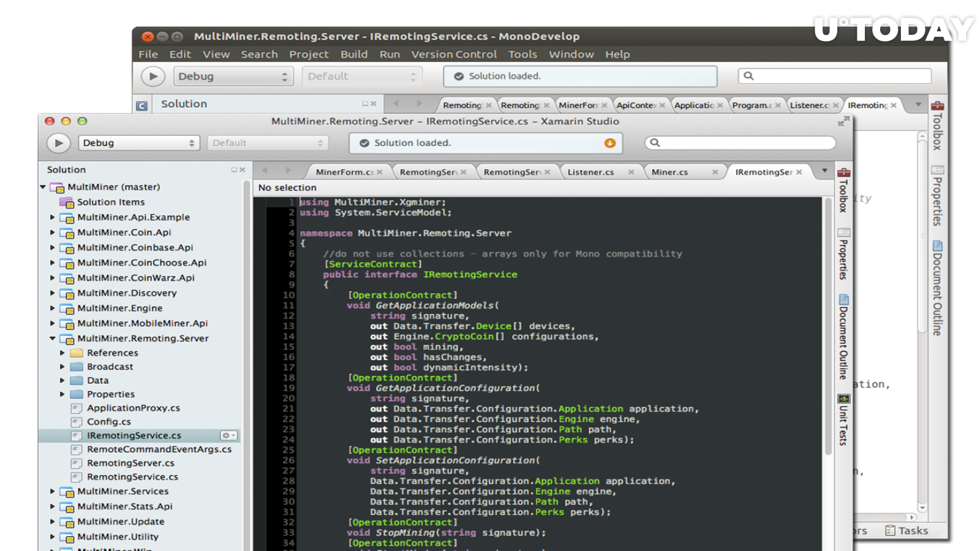Open the Search menu in MonoDevelop
Screen dimensions: 980x551
click(x=259, y=54)
